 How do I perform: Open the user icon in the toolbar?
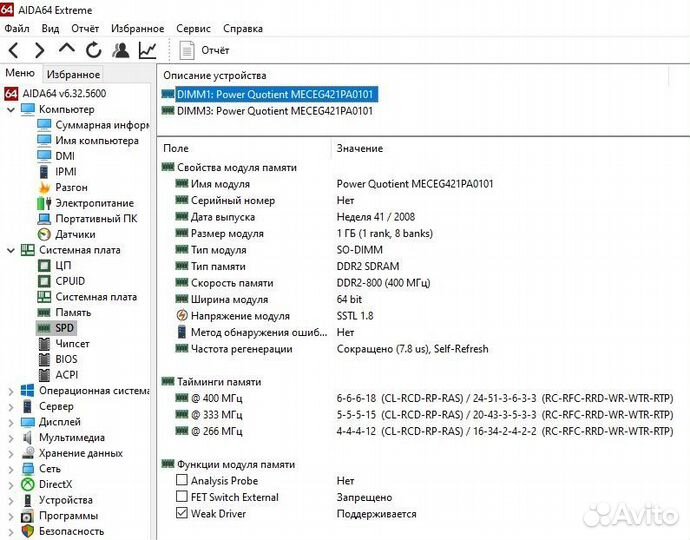[121, 50]
